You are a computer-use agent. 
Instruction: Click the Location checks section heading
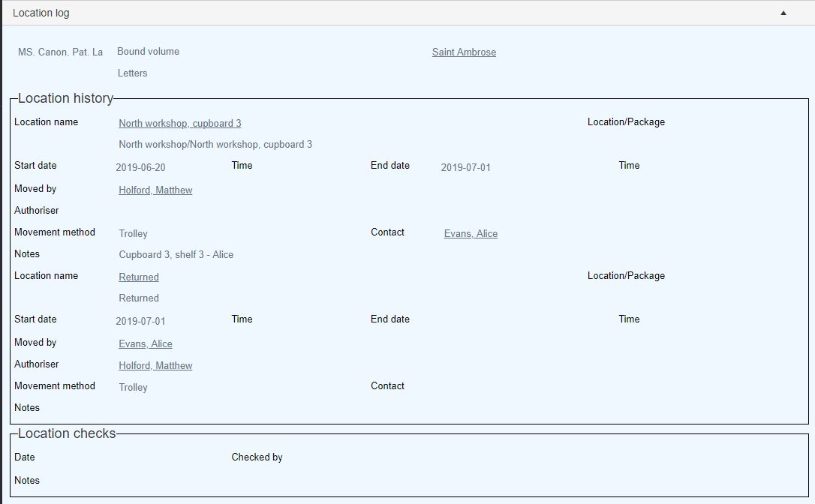click(67, 433)
